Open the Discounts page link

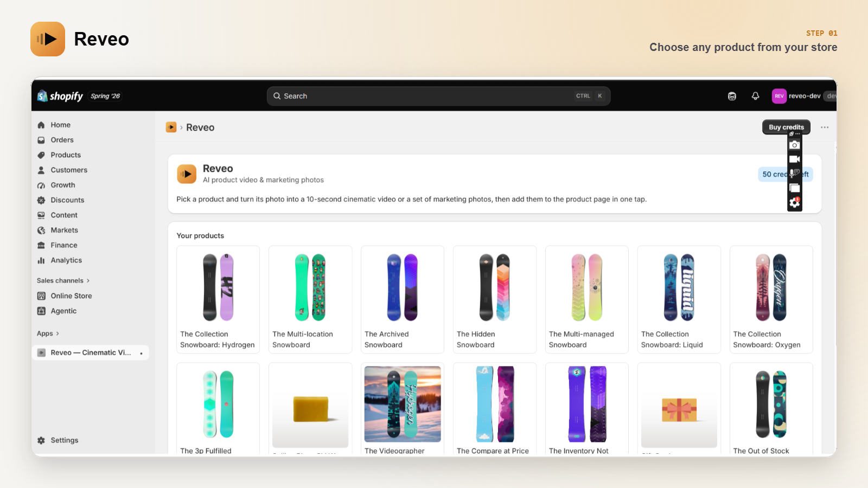tap(67, 200)
